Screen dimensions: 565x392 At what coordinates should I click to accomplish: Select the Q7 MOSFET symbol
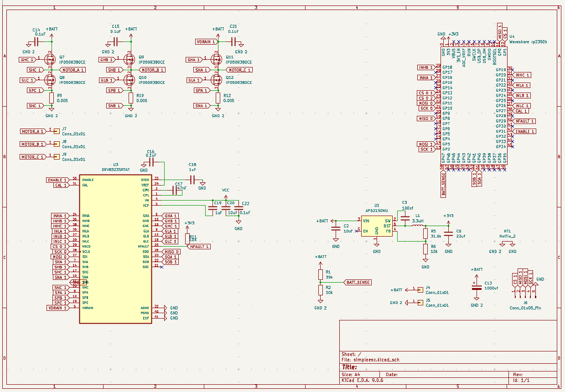click(49, 59)
